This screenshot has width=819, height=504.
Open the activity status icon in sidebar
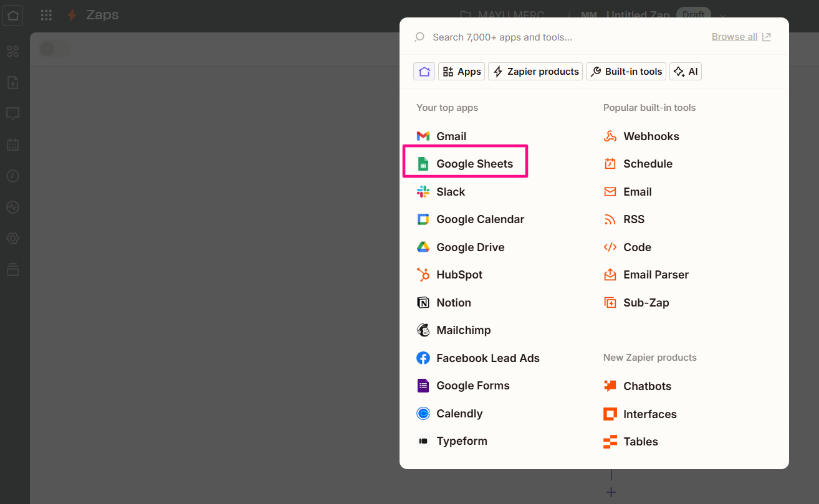pos(13,207)
